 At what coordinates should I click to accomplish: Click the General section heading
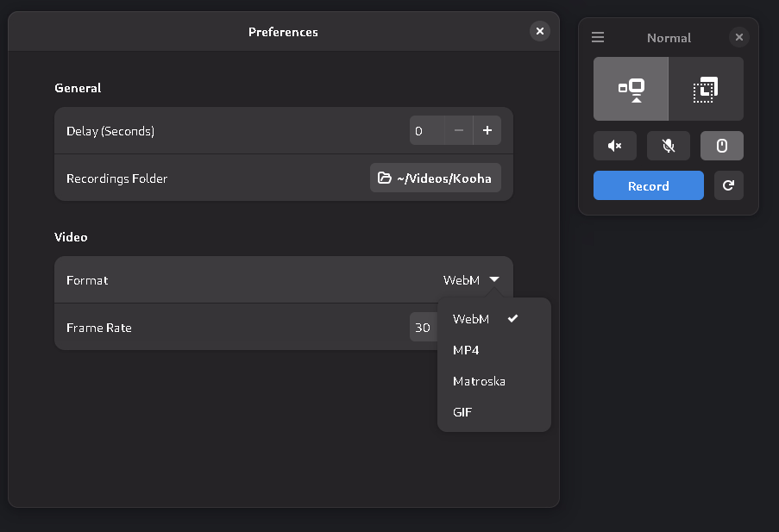click(78, 88)
